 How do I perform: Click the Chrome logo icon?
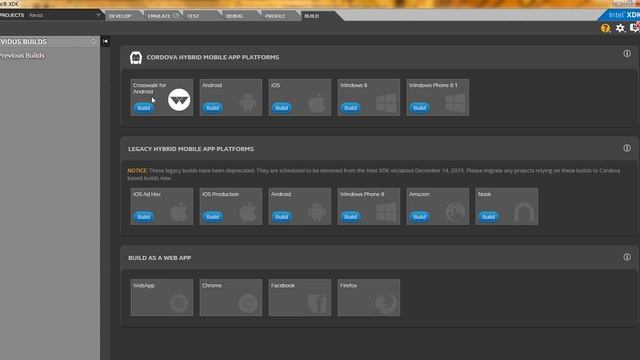(x=248, y=303)
